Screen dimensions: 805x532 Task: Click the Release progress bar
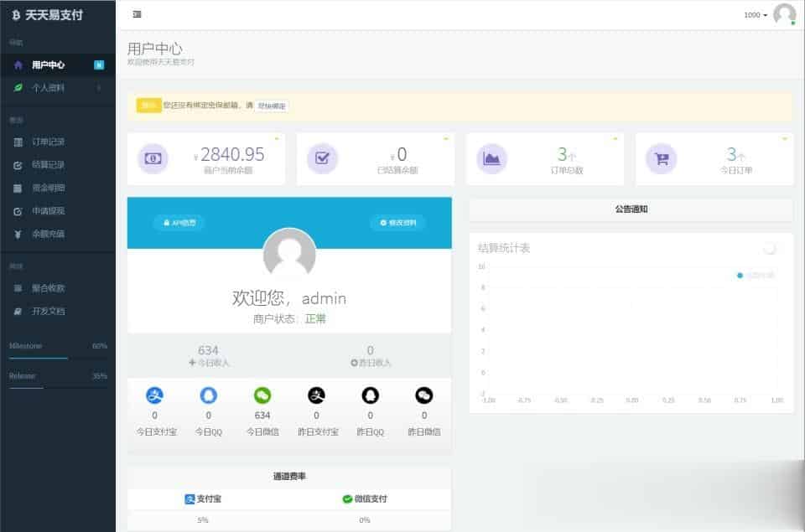pos(58,388)
